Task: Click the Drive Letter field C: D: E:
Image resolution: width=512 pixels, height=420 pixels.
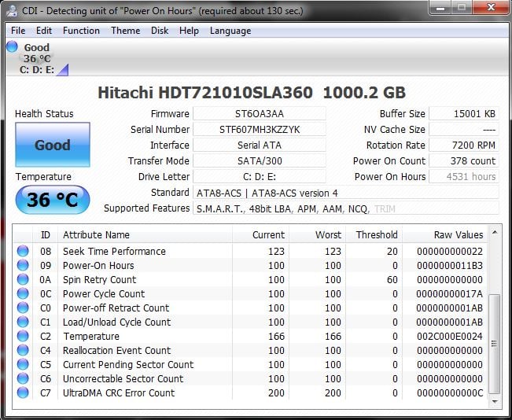Action: (260, 176)
